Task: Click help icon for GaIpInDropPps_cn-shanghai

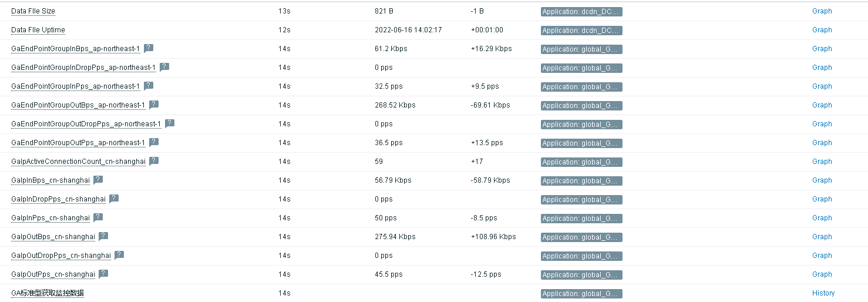Action: point(114,199)
